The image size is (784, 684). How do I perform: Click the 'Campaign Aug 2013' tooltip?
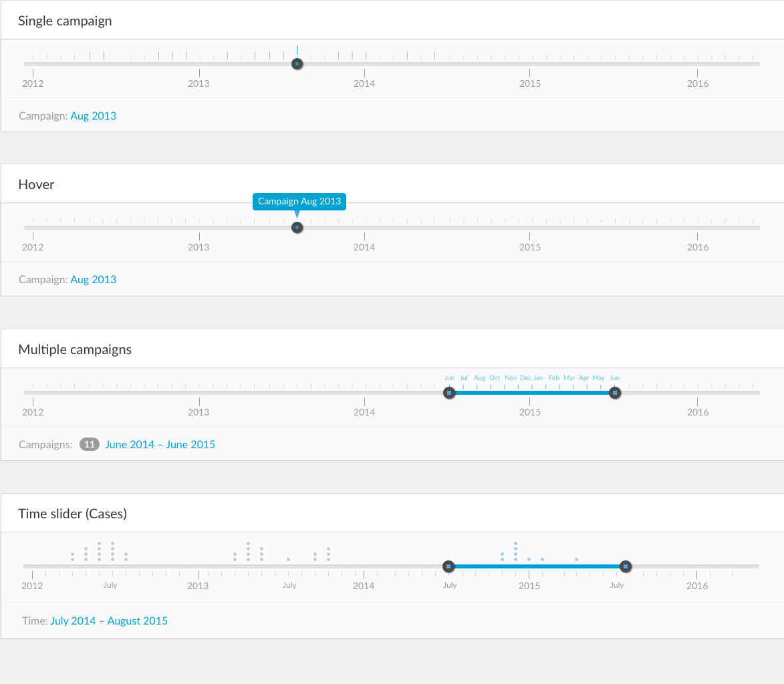click(299, 201)
